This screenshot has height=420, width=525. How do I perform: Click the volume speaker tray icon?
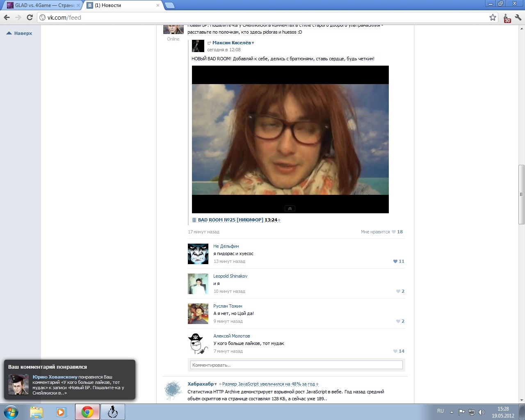point(482,412)
